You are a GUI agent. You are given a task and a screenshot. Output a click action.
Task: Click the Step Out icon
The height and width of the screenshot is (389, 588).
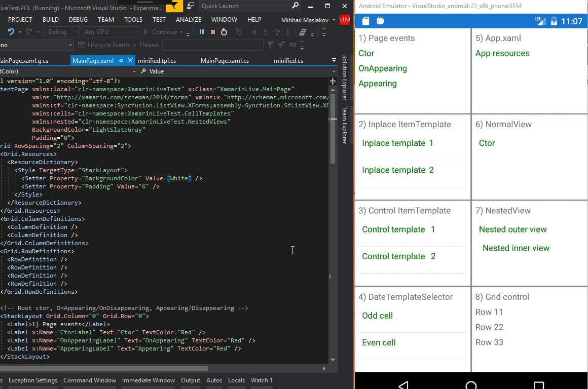[x=287, y=32]
